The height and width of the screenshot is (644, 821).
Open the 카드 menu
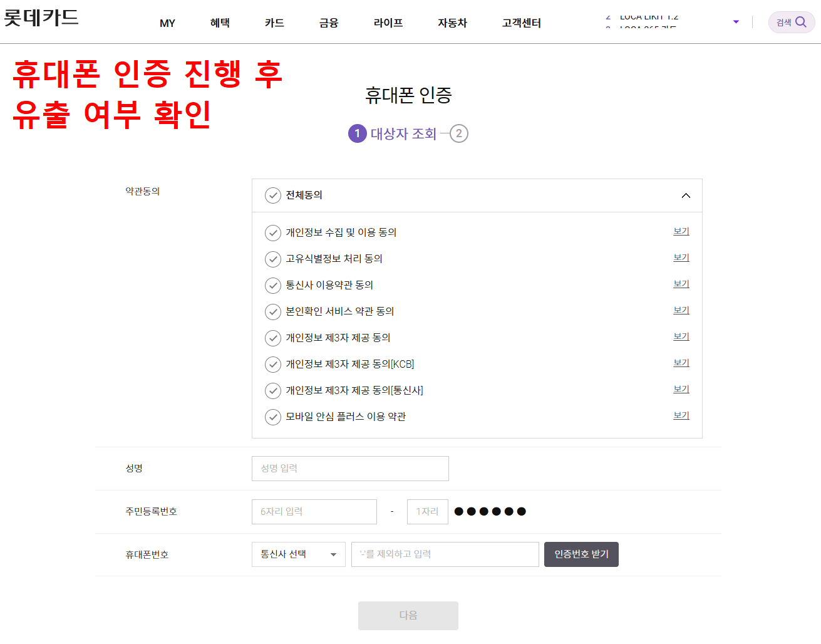tap(274, 23)
